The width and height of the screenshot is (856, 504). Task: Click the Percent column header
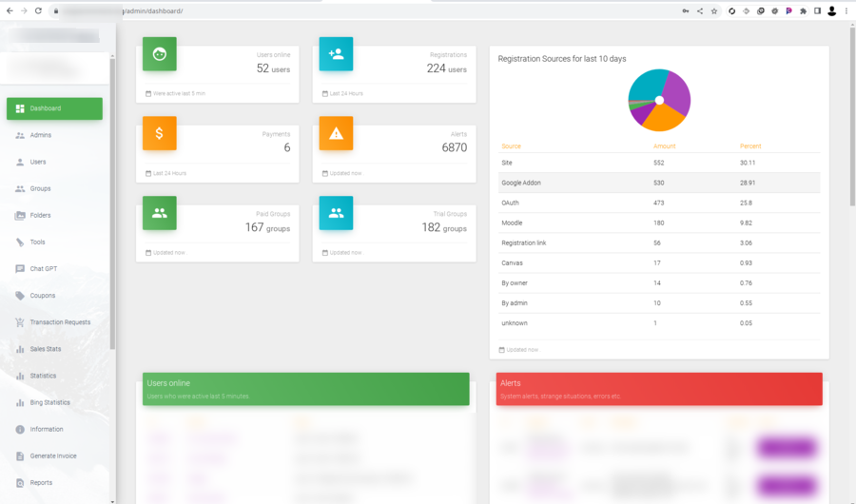(x=750, y=146)
